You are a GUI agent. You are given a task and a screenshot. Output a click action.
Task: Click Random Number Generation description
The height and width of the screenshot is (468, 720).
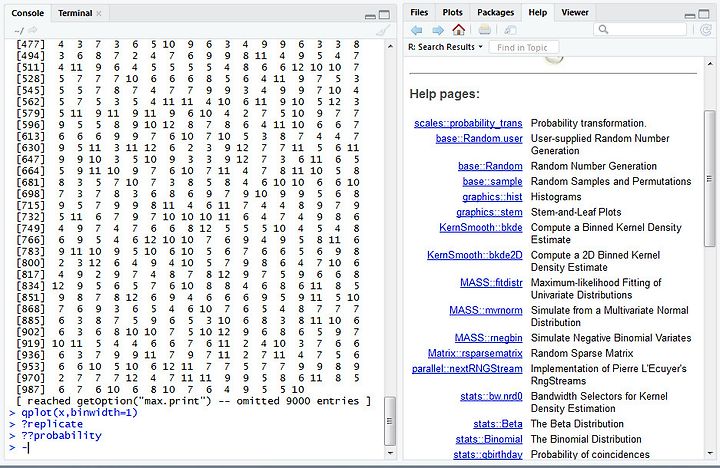pos(594,166)
